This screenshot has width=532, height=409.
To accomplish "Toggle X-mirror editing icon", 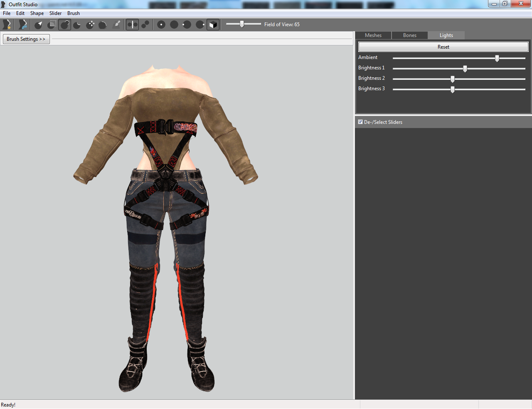I will [132, 25].
